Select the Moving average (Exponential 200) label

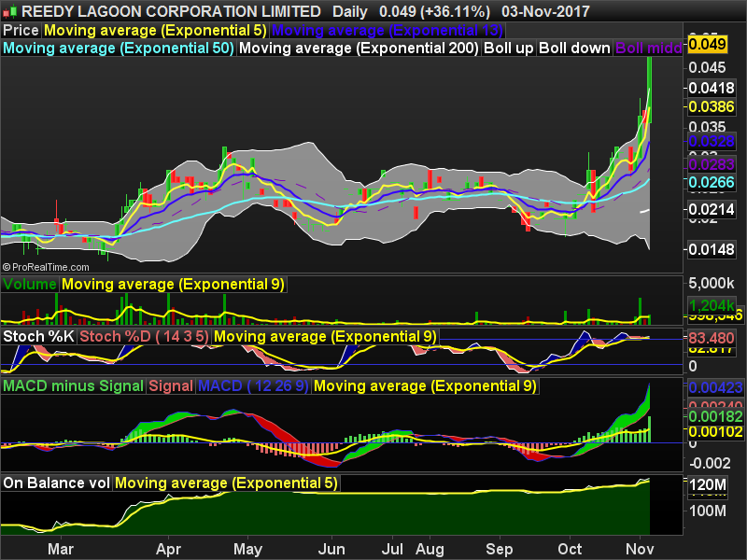click(x=359, y=49)
